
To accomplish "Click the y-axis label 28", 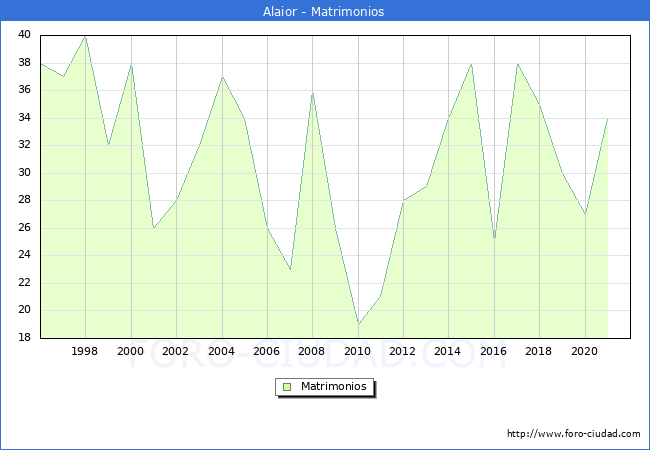I will [x=24, y=200].
